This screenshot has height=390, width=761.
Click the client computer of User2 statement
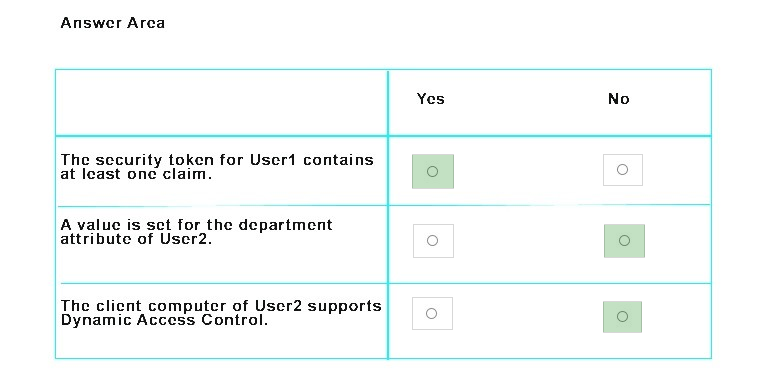point(221,312)
